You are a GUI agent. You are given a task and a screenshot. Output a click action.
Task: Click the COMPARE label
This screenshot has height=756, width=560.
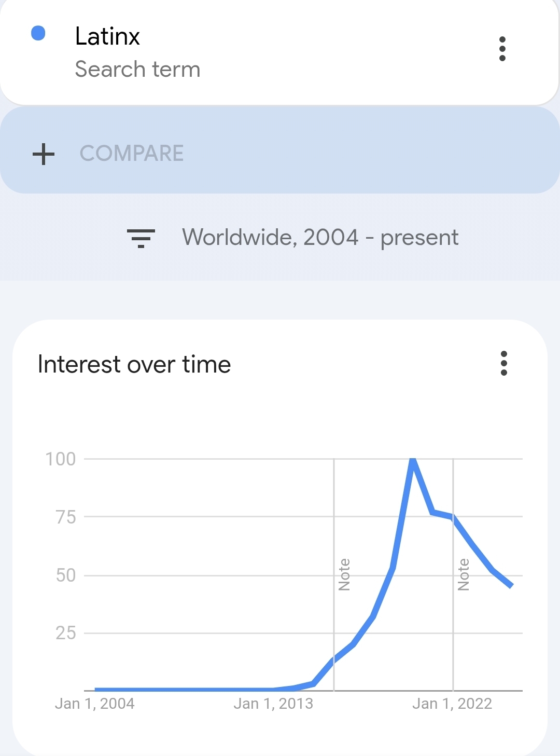click(x=132, y=154)
